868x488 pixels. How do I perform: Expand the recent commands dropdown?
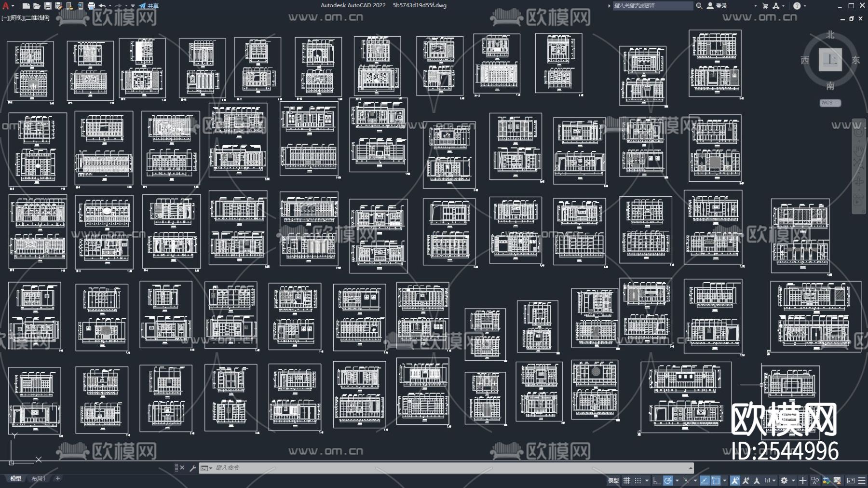coord(206,468)
